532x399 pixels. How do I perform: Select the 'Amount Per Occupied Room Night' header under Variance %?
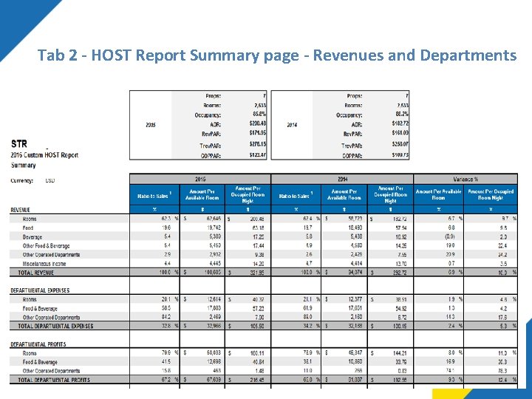tap(491, 194)
